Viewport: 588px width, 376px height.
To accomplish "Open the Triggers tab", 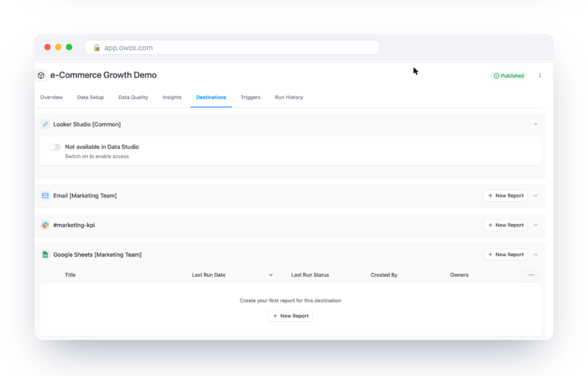I will (x=250, y=97).
